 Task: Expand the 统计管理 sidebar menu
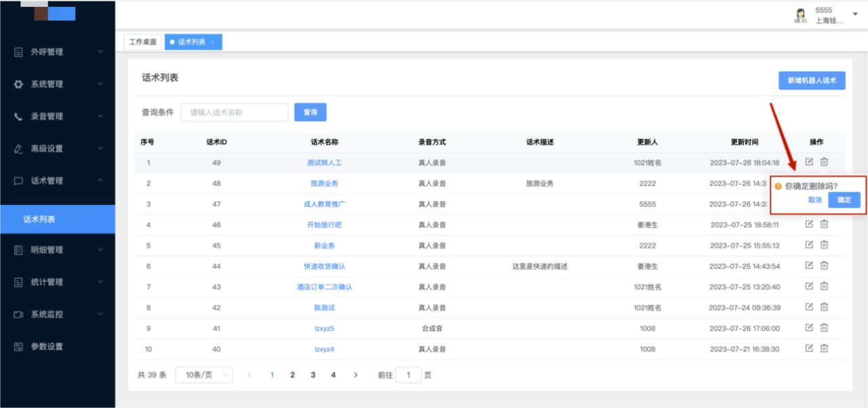[x=58, y=282]
